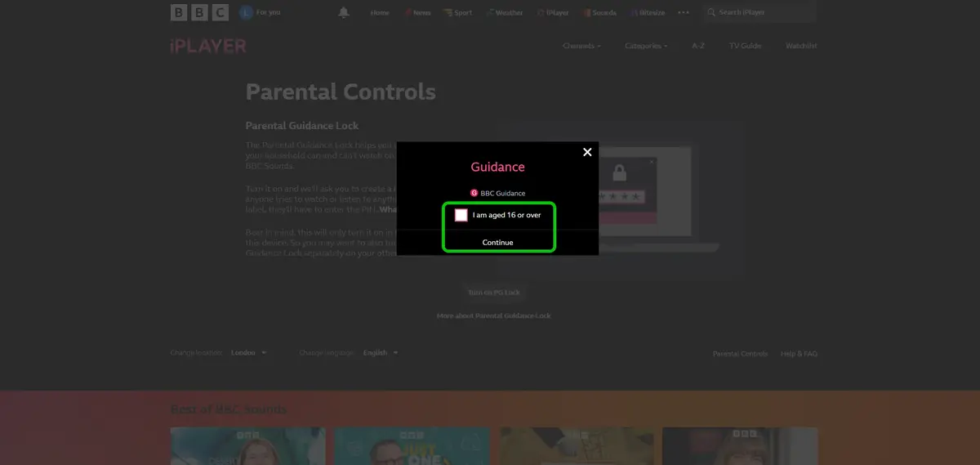980x465 pixels.
Task: Open the Watchlist page
Action: point(801,46)
